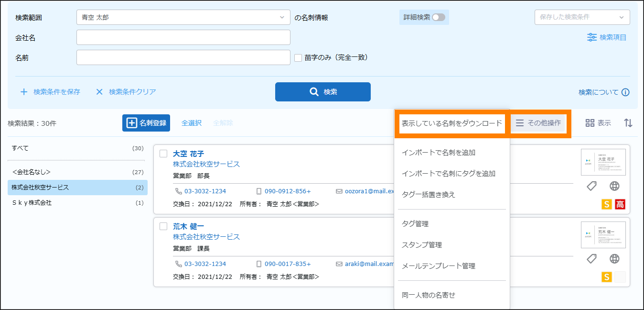Click the sort order arrows icon
The image size is (644, 310).
pyautogui.click(x=628, y=123)
